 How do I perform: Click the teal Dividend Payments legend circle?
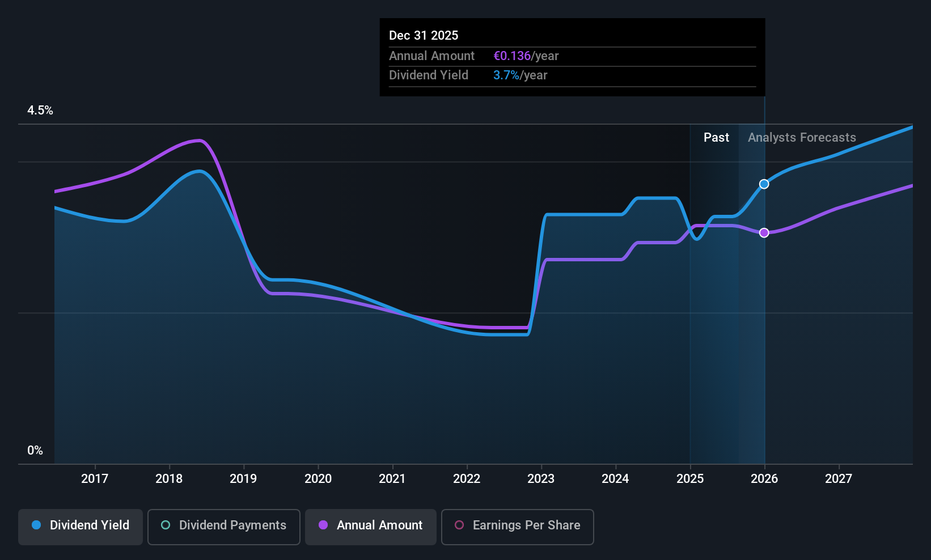pyautogui.click(x=166, y=525)
